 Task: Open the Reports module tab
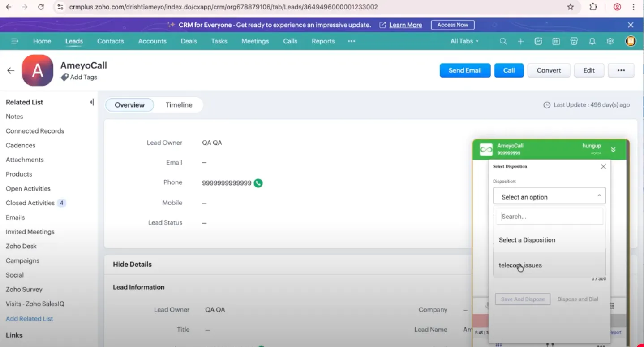(x=323, y=41)
